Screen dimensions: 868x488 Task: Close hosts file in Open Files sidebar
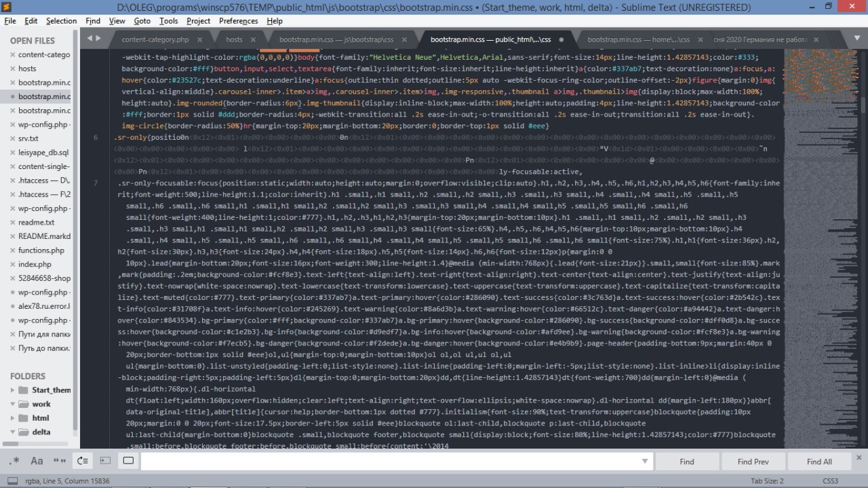tap(11, 69)
